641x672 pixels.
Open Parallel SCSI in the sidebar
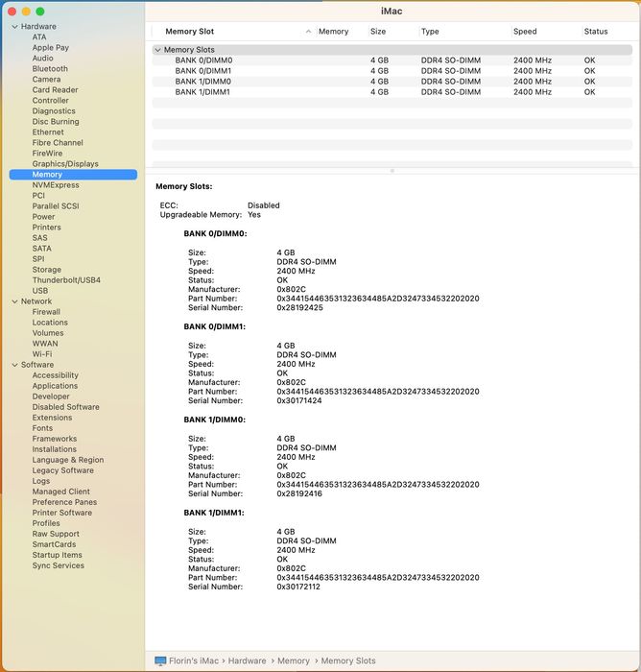56,206
